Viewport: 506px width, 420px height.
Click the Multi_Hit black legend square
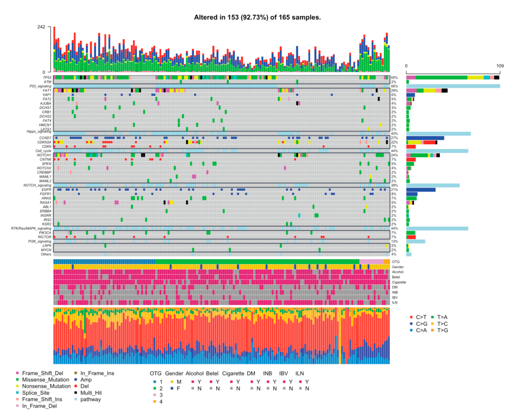(76, 393)
